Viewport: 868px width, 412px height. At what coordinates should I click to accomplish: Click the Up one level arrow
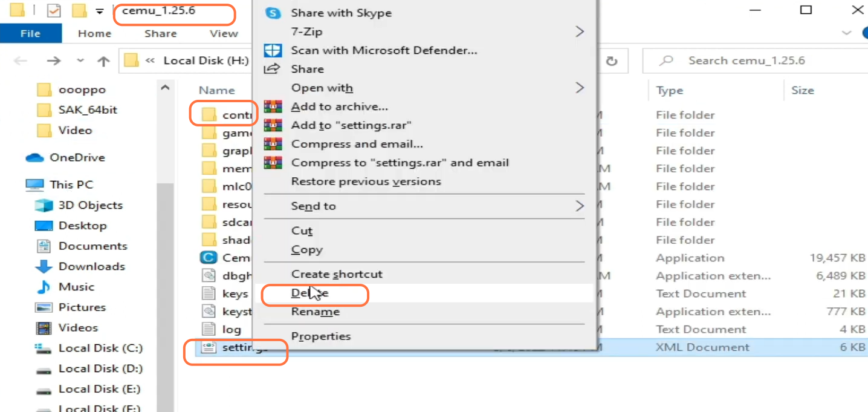(x=103, y=61)
